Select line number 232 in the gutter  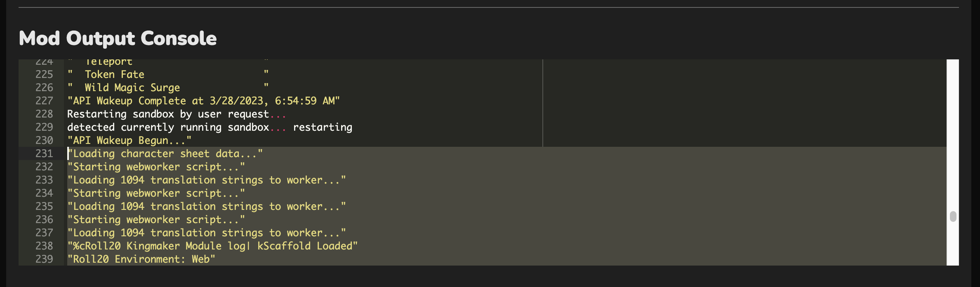(x=44, y=167)
